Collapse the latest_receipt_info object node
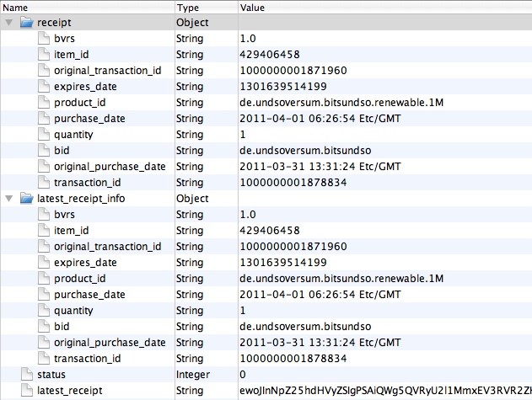The height and width of the screenshot is (400, 532). (x=9, y=198)
